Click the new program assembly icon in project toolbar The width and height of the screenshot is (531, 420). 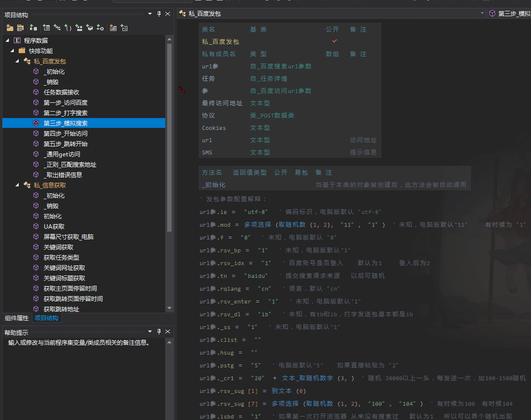tap(10, 28)
